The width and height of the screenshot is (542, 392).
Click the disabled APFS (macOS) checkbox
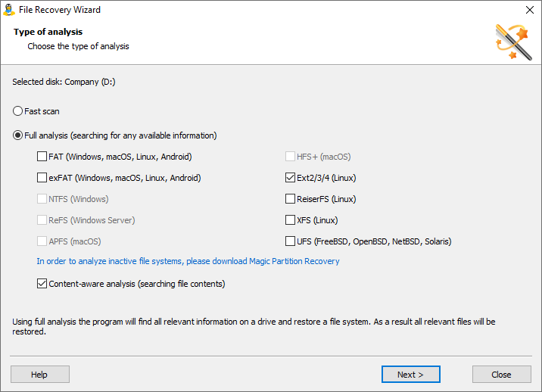(x=42, y=241)
